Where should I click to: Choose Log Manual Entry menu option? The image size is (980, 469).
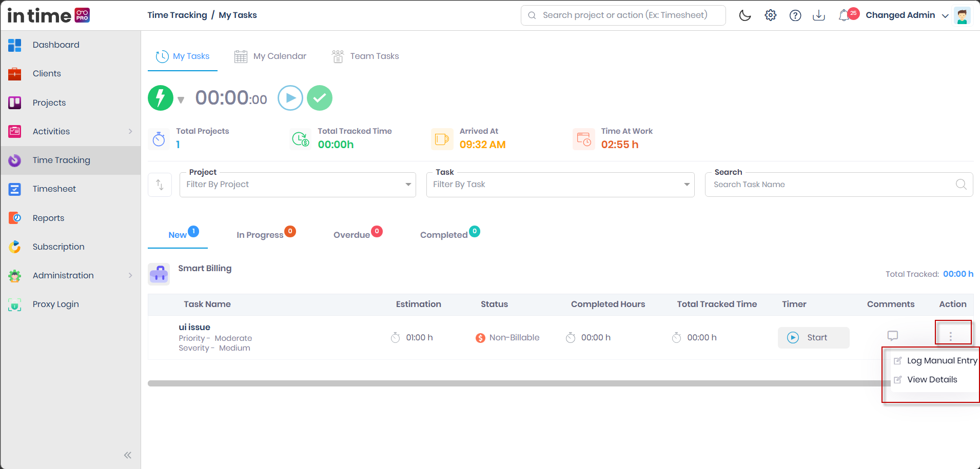tap(935, 361)
